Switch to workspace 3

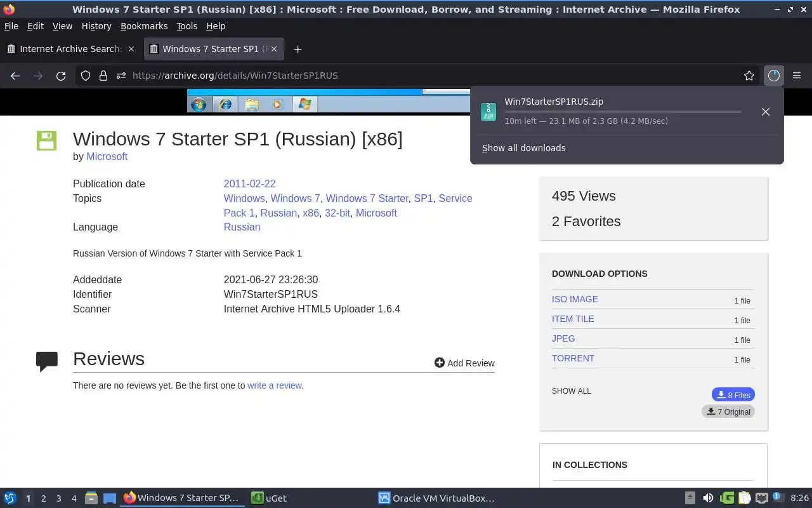pos(58,498)
